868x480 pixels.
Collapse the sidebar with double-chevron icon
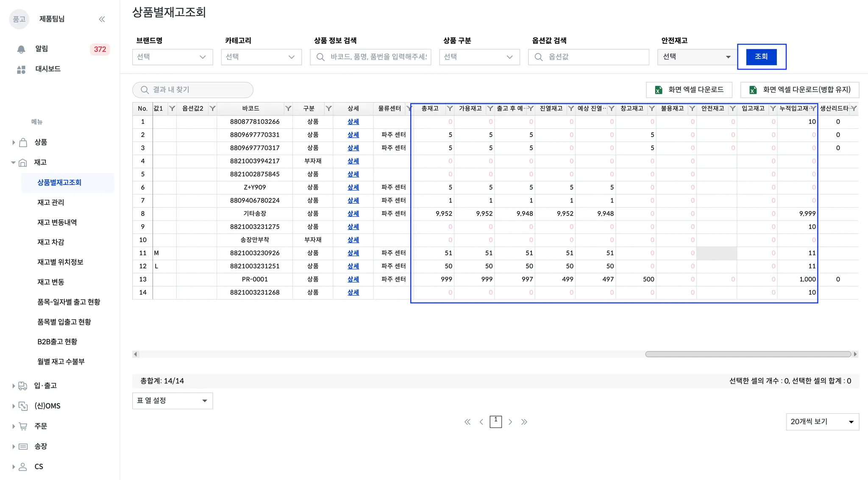pyautogui.click(x=102, y=19)
